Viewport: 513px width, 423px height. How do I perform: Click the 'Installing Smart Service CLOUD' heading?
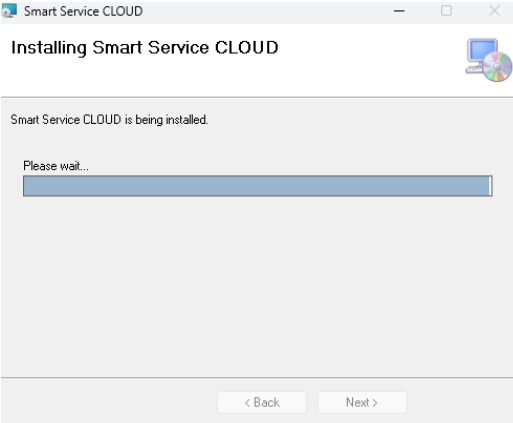(x=145, y=48)
